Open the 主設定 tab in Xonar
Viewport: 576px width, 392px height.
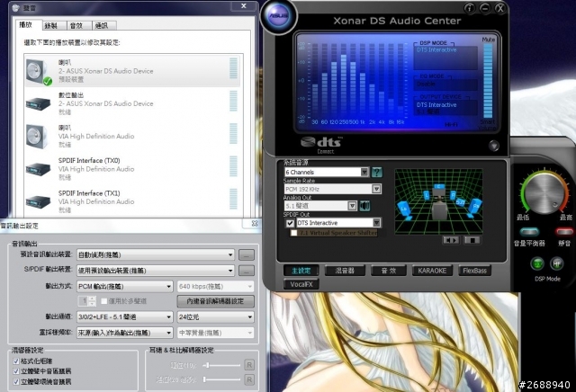[301, 271]
